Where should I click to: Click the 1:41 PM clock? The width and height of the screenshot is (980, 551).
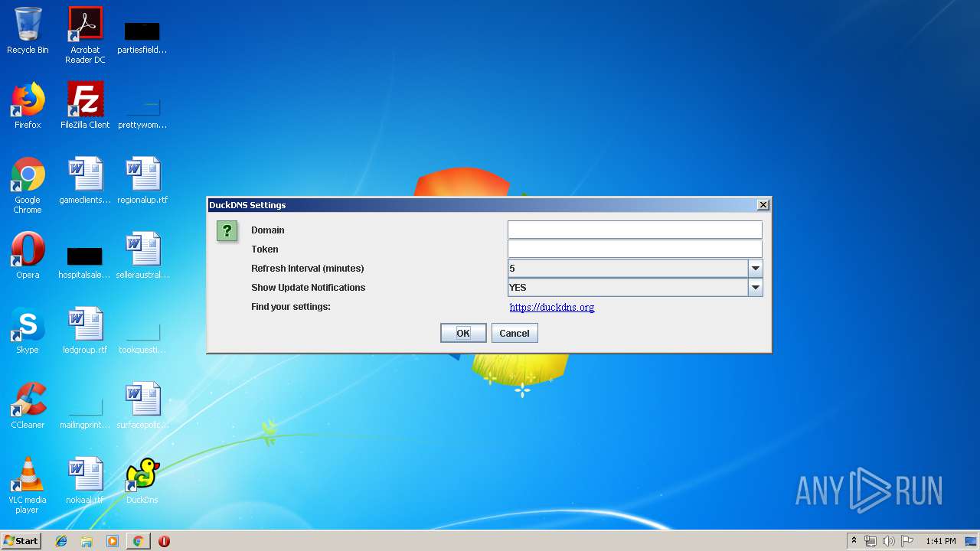point(940,541)
